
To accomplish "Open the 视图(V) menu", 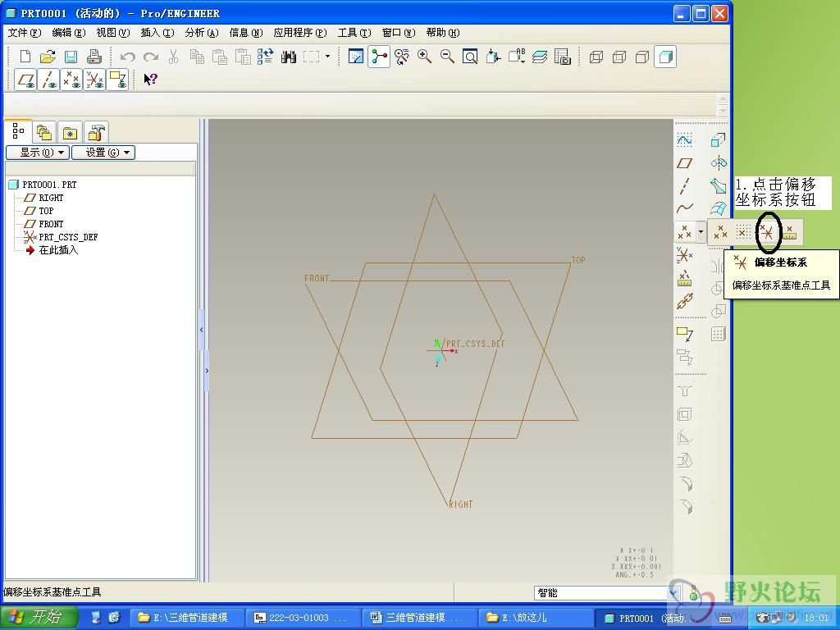I will coord(113,33).
